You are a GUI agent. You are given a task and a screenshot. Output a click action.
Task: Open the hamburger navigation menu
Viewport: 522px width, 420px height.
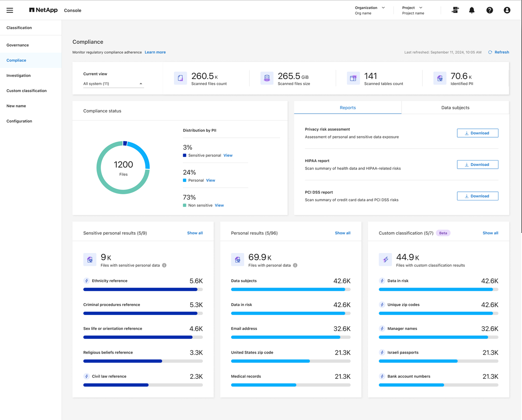coord(10,10)
